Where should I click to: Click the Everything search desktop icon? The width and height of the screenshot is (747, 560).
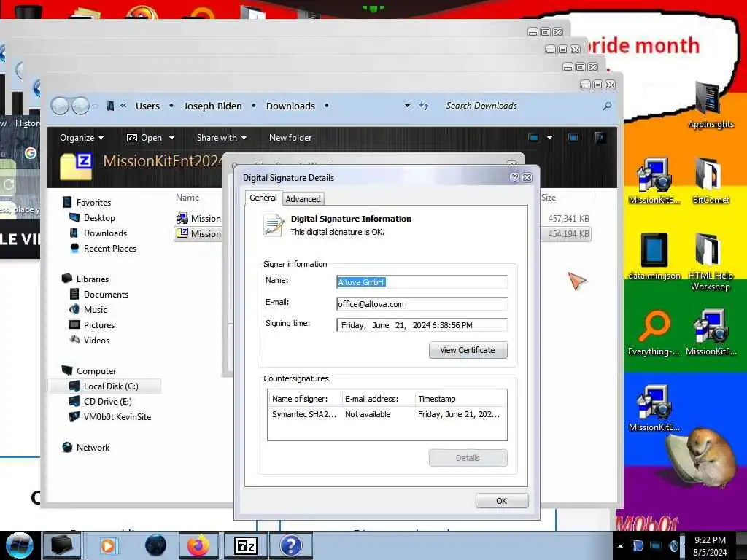pyautogui.click(x=654, y=332)
